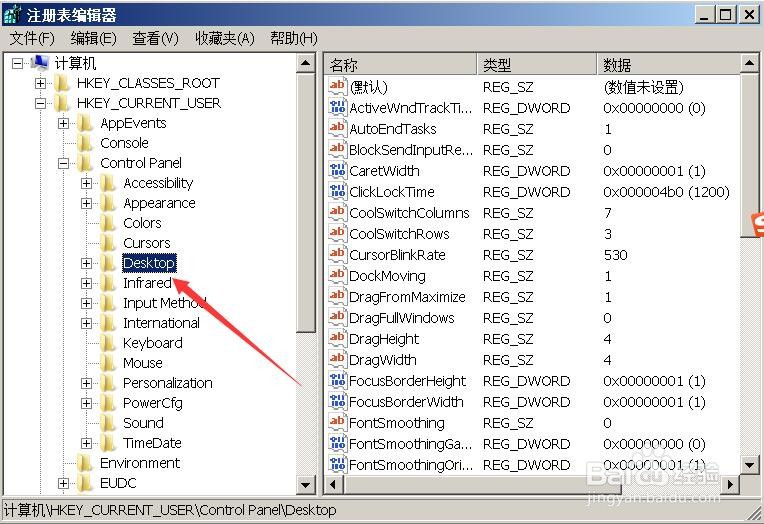The height and width of the screenshot is (524, 764).
Task: Open the 文件(F) menu
Action: point(32,38)
